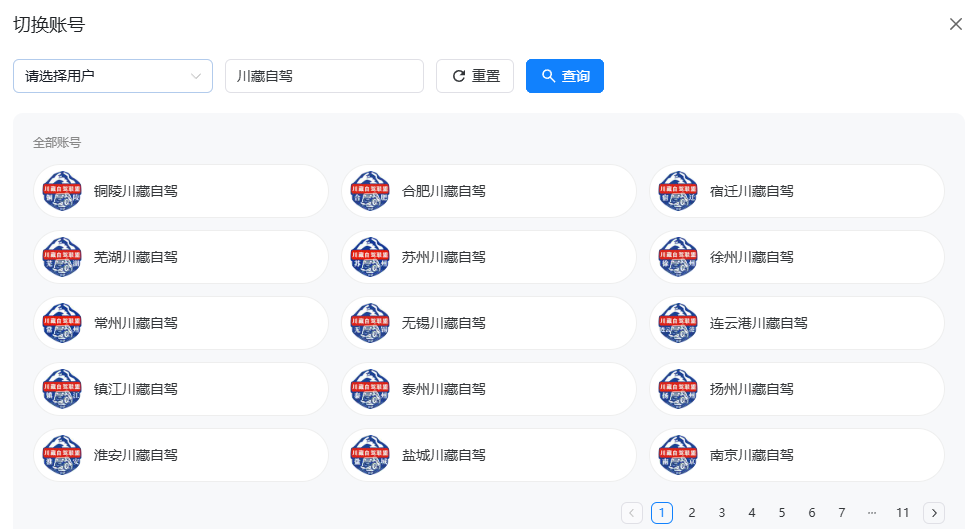The height and width of the screenshot is (529, 975).
Task: Select the 淮安川藏自驾 account name
Action: pyautogui.click(x=136, y=454)
